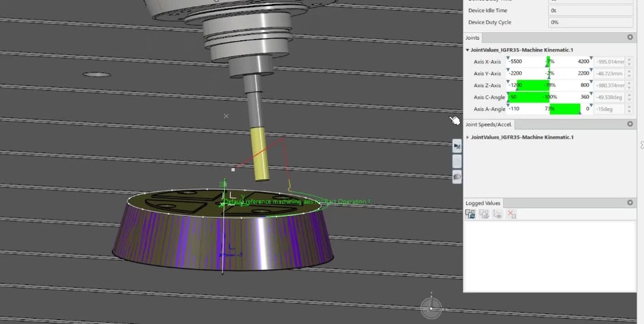Image resolution: width=644 pixels, height=324 pixels.
Task: Open the Logged Values settings gear
Action: (630, 203)
